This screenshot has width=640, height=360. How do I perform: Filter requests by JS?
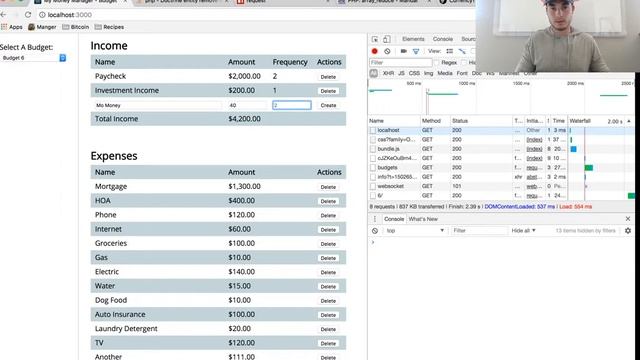(x=401, y=73)
